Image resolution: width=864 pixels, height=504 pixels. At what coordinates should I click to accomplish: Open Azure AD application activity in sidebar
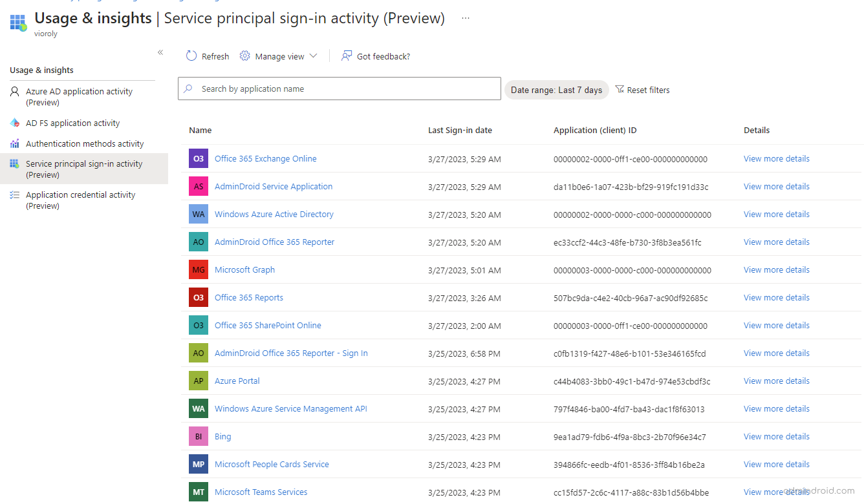pos(84,97)
